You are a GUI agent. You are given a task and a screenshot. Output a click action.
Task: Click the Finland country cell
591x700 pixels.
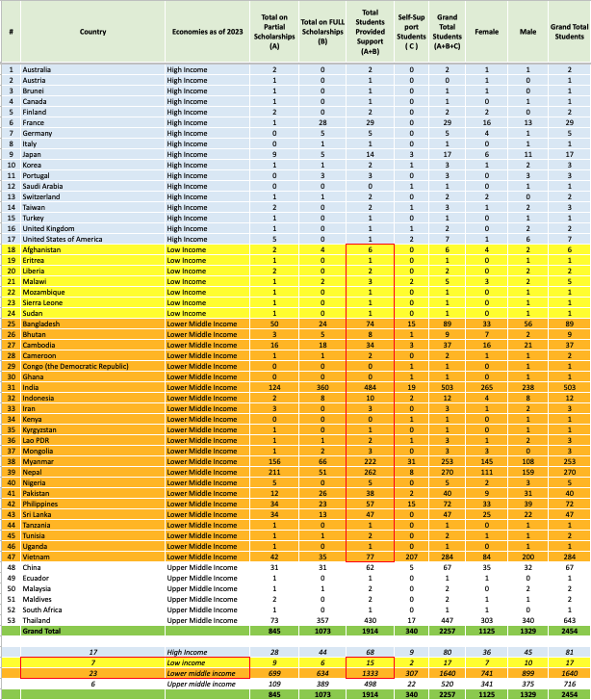click(x=92, y=112)
